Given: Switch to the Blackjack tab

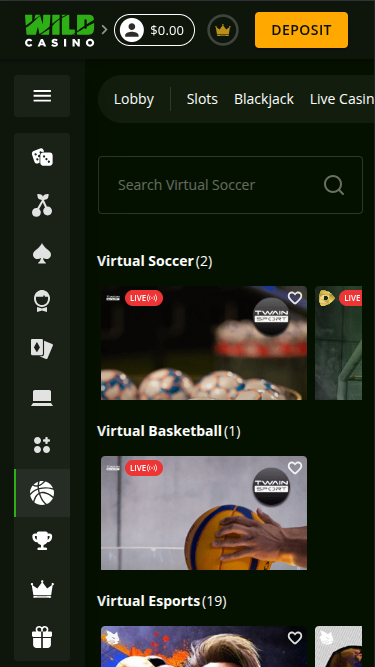Looking at the screenshot, I should [264, 99].
